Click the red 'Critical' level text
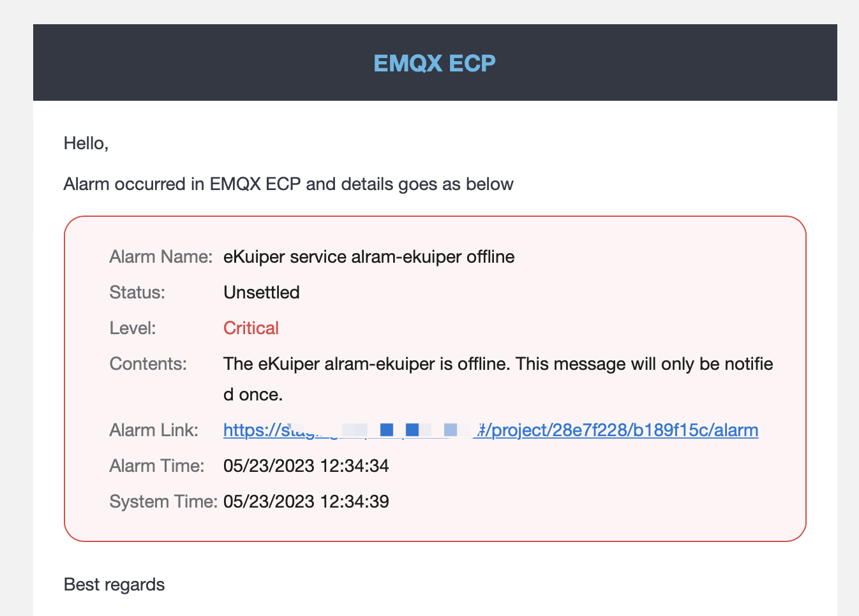The height and width of the screenshot is (616, 859). pos(251,328)
